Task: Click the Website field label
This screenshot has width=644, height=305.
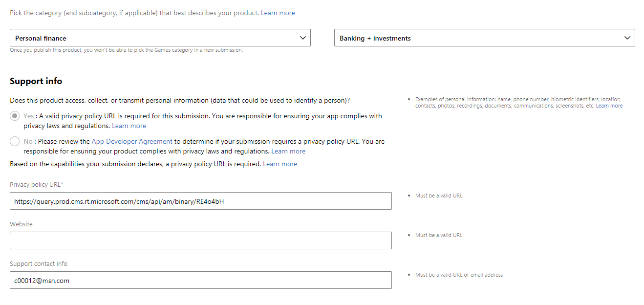Action: coord(21,224)
